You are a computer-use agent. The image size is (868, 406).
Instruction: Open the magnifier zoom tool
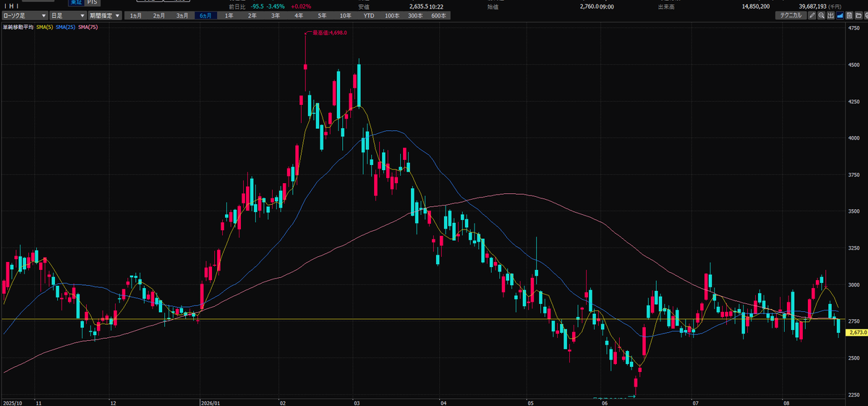coord(822,15)
